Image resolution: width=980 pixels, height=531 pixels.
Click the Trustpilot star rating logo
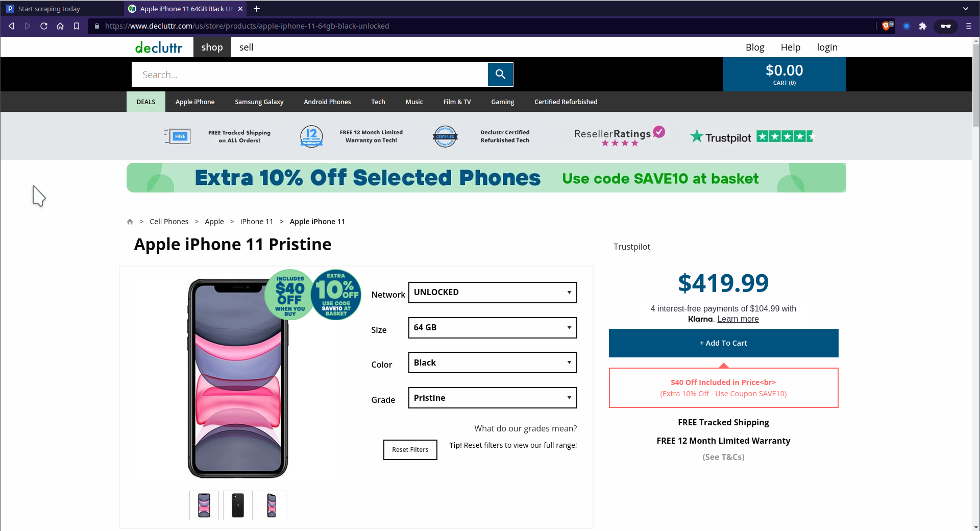tap(750, 136)
